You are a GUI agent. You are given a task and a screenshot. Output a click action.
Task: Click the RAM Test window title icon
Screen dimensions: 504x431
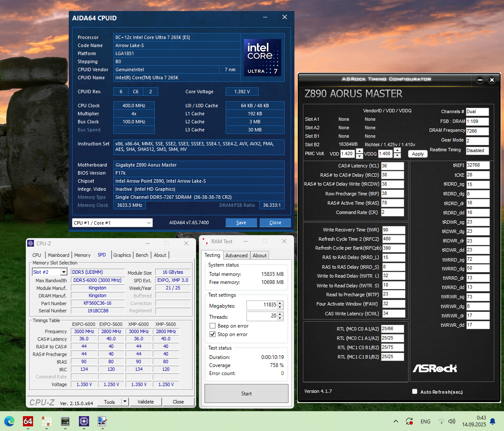pyautogui.click(x=205, y=241)
